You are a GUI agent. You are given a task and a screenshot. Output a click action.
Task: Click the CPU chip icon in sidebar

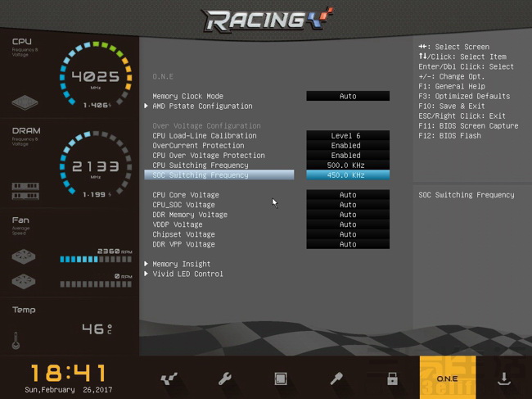25,102
